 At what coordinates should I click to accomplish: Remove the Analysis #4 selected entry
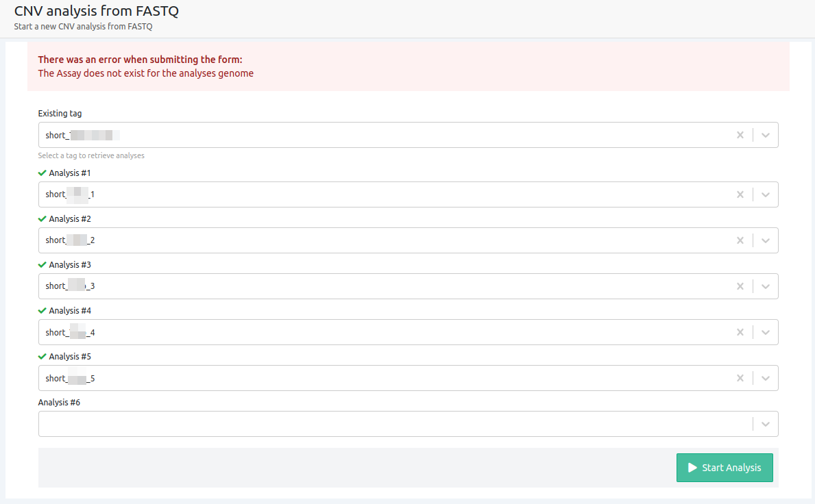click(740, 332)
